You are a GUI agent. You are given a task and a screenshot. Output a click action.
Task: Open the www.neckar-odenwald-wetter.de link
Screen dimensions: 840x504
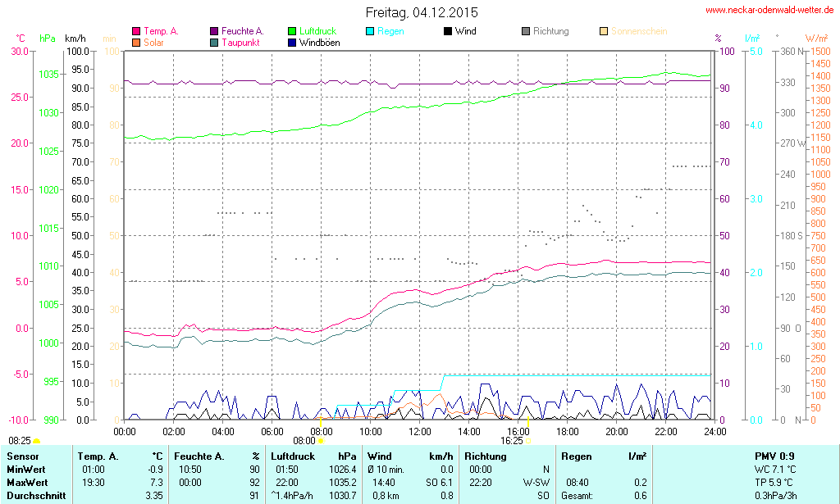pos(770,11)
